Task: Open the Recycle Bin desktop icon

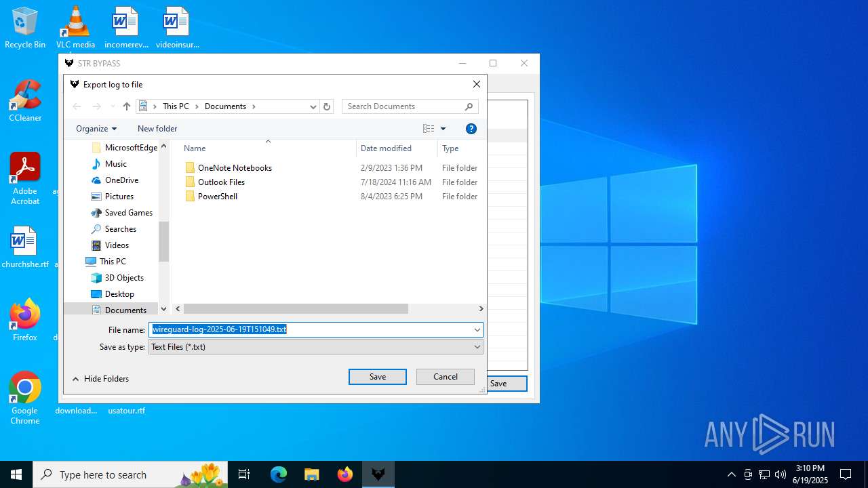Action: tap(25, 28)
